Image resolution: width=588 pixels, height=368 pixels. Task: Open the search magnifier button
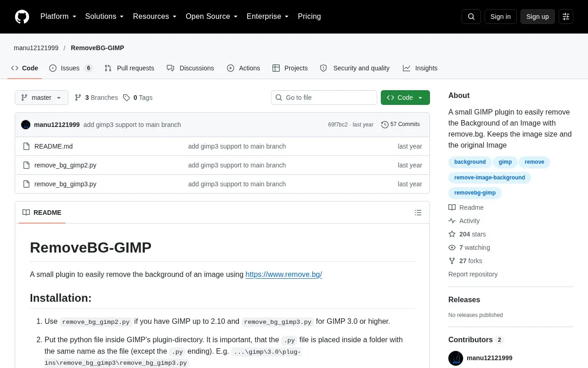point(471,17)
